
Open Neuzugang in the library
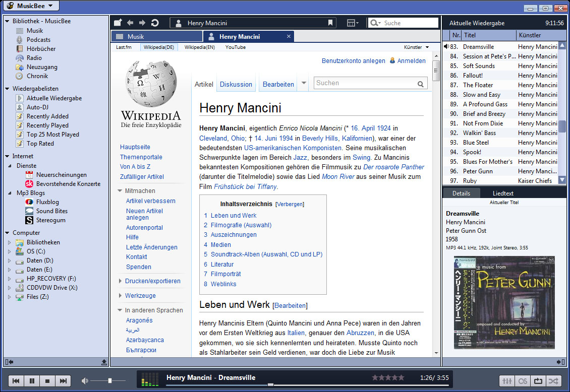[42, 67]
